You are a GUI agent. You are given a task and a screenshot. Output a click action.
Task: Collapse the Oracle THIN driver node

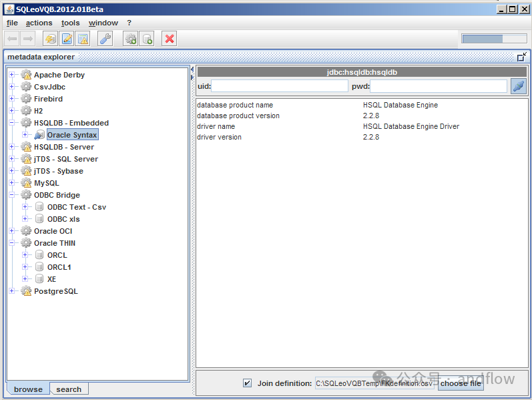coord(12,243)
